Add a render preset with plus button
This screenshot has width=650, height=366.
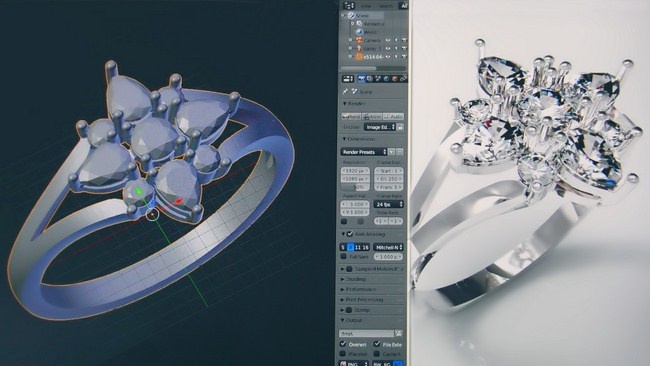tap(392, 152)
